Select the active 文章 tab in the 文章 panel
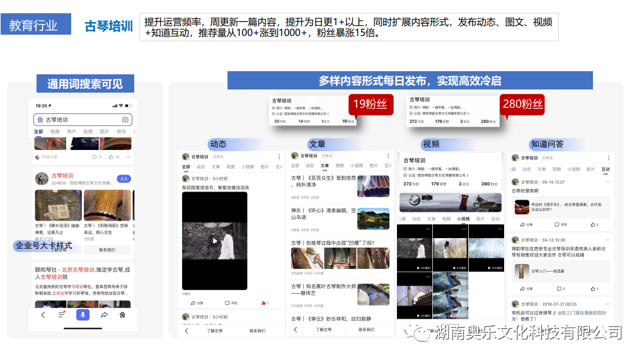 [x=325, y=166]
